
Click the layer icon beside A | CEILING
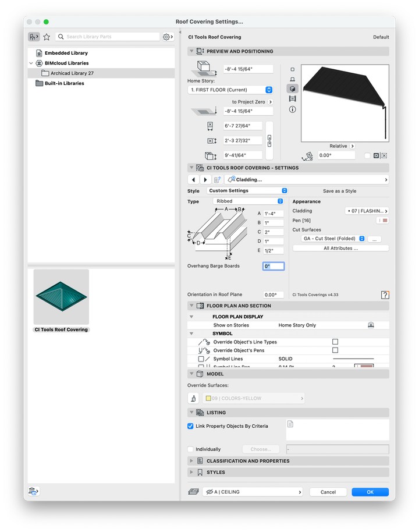pyautogui.click(x=193, y=492)
